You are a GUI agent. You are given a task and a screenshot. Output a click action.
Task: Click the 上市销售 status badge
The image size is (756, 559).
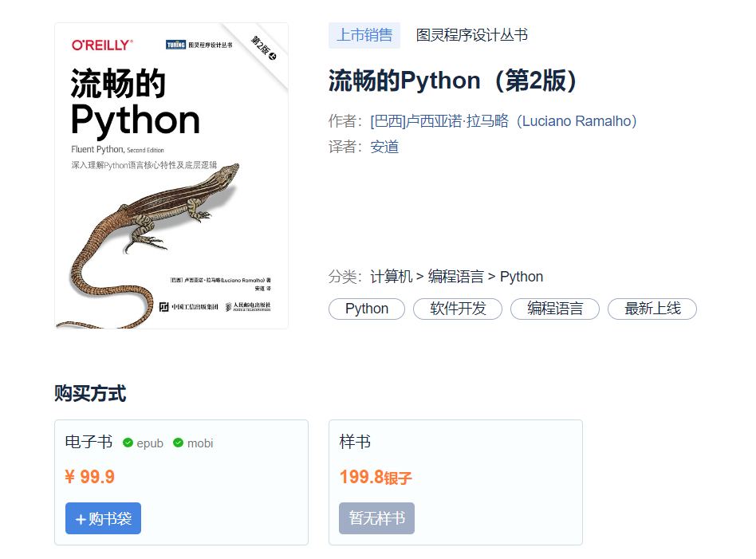pos(364,35)
